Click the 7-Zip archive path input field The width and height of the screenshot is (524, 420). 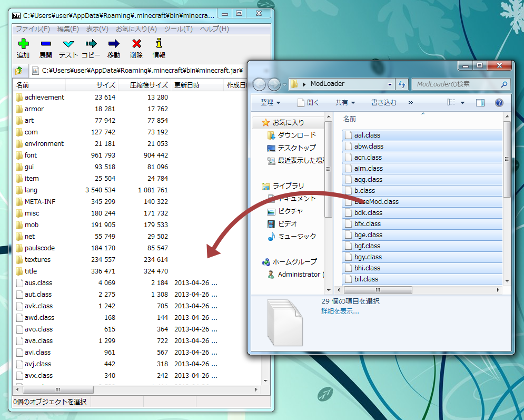[x=142, y=71]
